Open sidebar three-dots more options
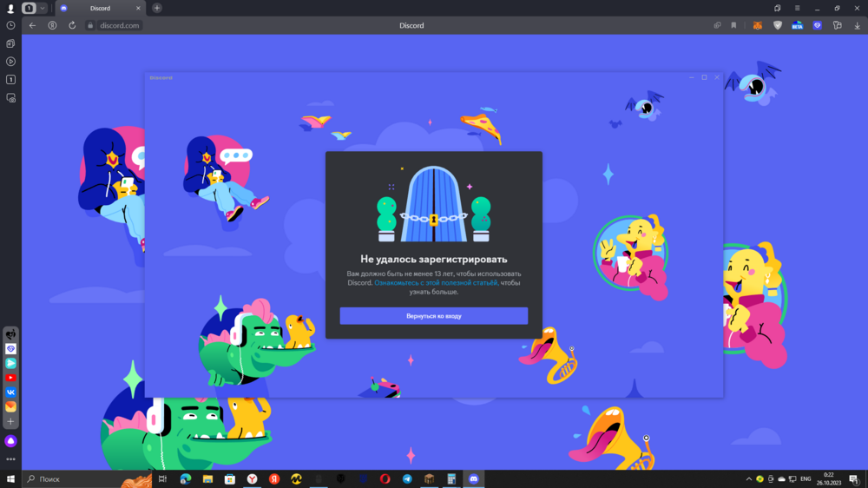Viewport: 868px width, 488px height. click(10, 459)
